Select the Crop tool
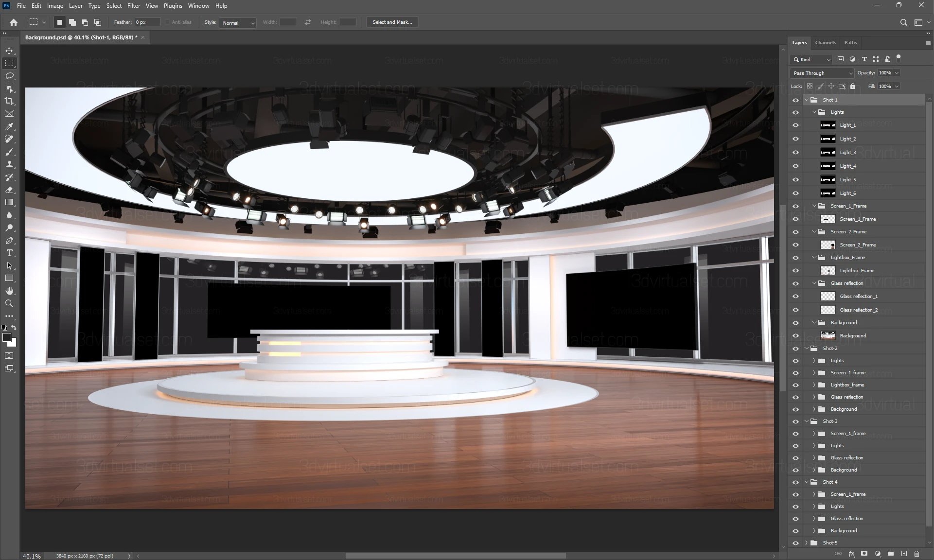 9,101
